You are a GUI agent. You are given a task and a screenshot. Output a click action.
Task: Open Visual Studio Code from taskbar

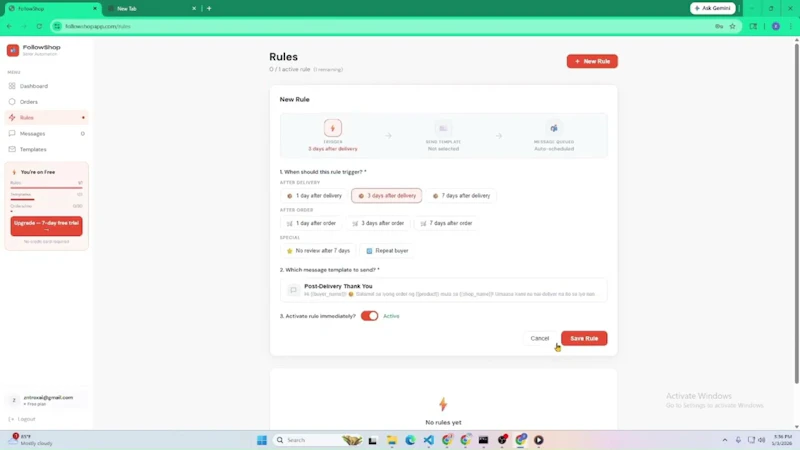pos(429,440)
